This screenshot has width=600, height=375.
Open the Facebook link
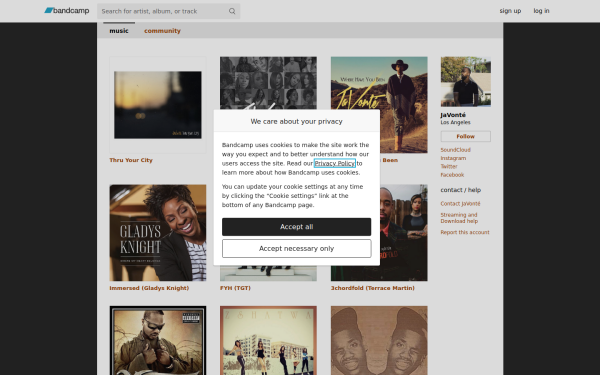coord(452,175)
